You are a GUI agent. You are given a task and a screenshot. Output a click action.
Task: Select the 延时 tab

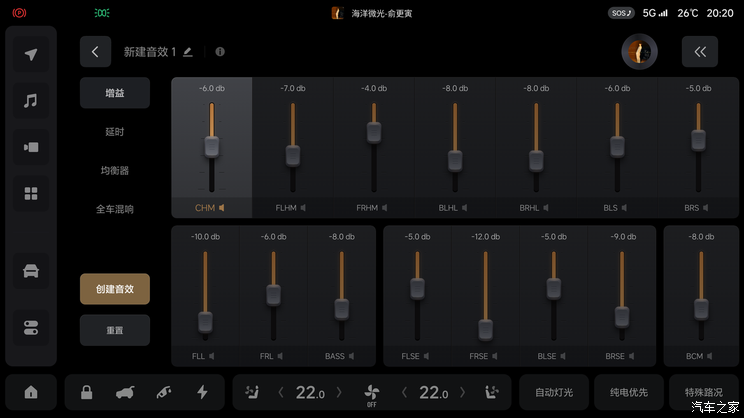tap(114, 132)
